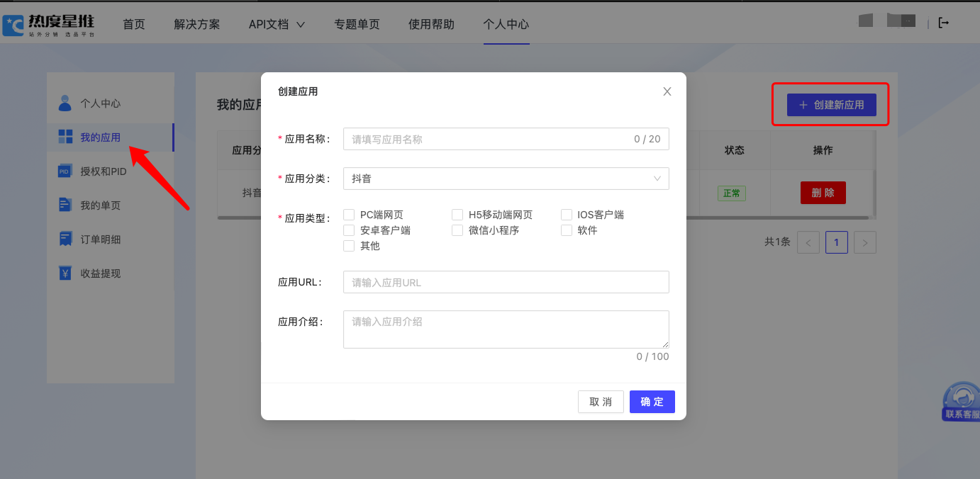Open the 解决方案 nav item
Viewport: 980px width, 479px height.
click(x=197, y=24)
